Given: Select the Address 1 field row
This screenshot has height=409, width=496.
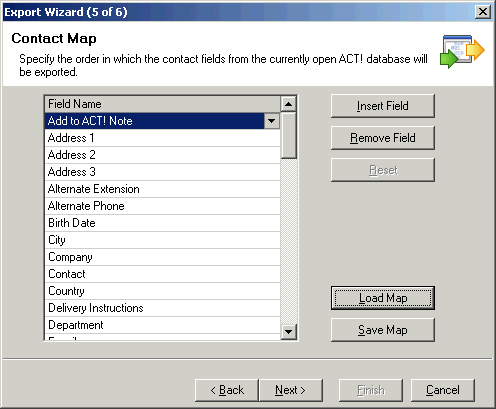Looking at the screenshot, I should (162, 138).
